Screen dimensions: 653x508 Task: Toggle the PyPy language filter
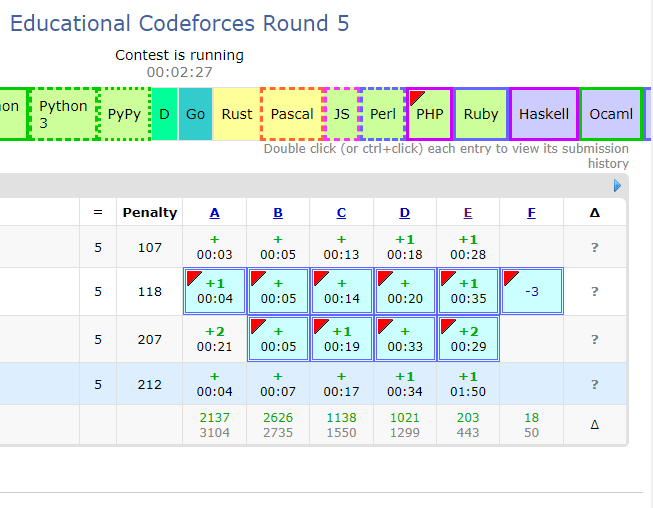click(x=125, y=114)
